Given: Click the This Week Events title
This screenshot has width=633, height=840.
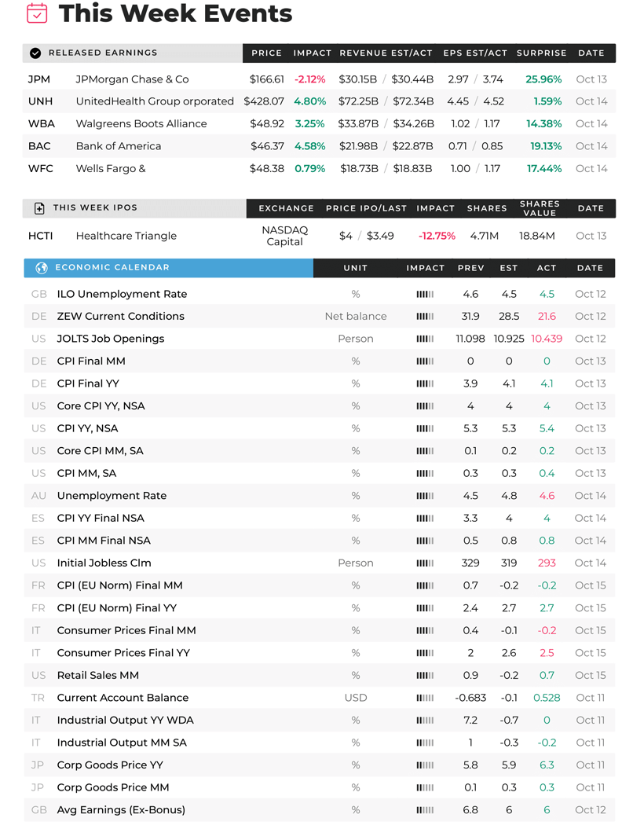Looking at the screenshot, I should (x=176, y=13).
